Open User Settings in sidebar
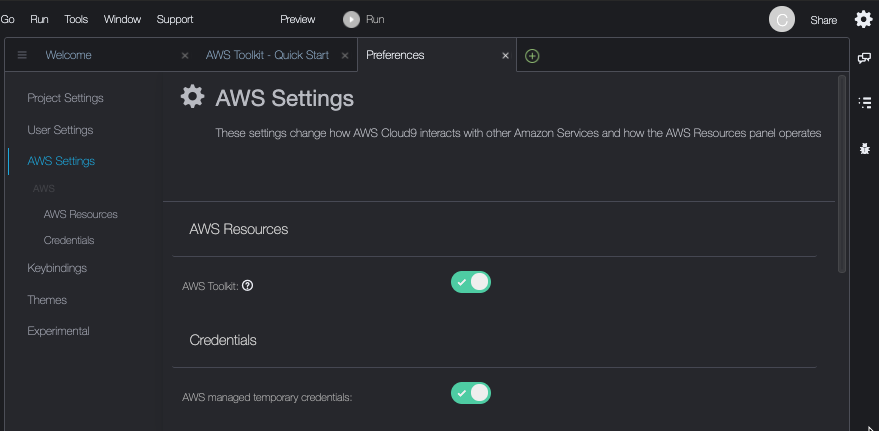 click(x=60, y=130)
